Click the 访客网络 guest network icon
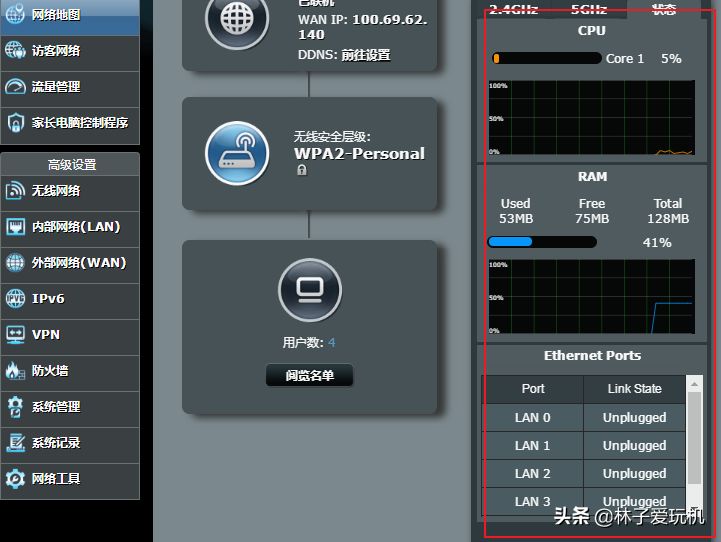Viewport: 721px width, 542px height. coord(15,51)
